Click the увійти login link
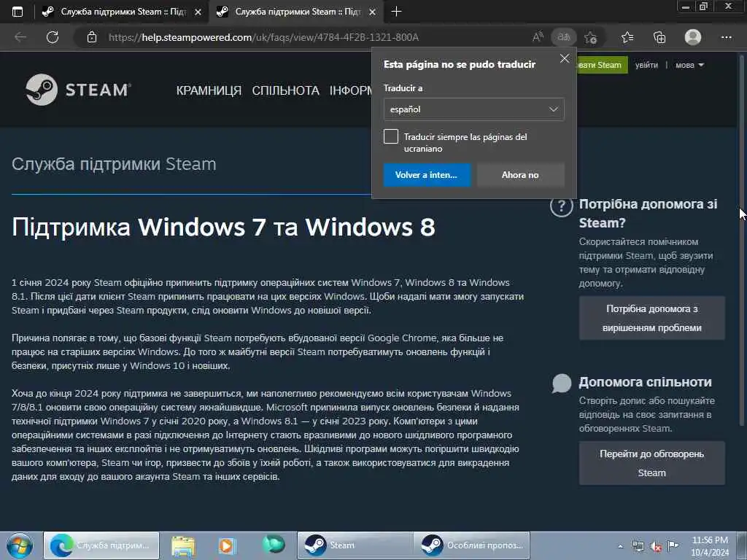747x560 pixels. [x=646, y=65]
